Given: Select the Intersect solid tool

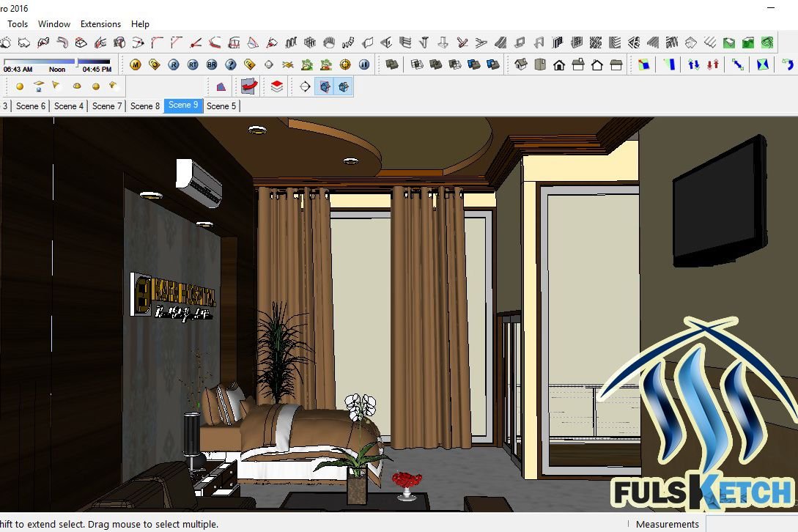Looking at the screenshot, I should pyautogui.click(x=417, y=64).
